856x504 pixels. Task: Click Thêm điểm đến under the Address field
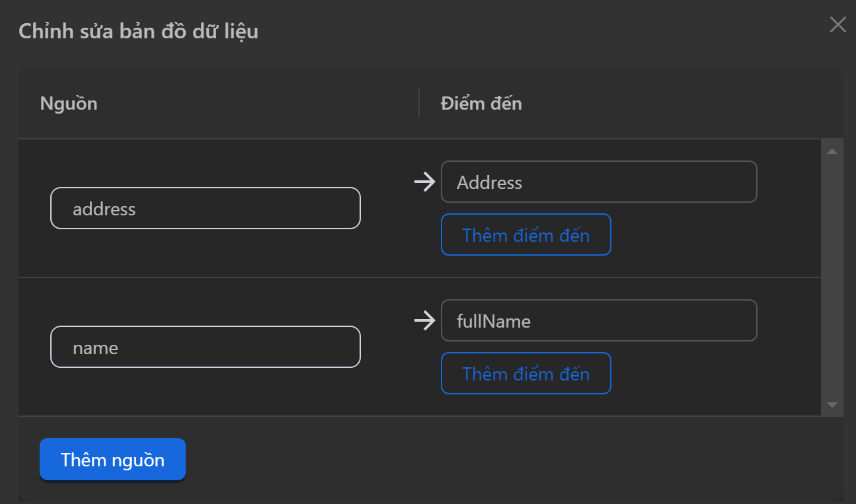[526, 234]
